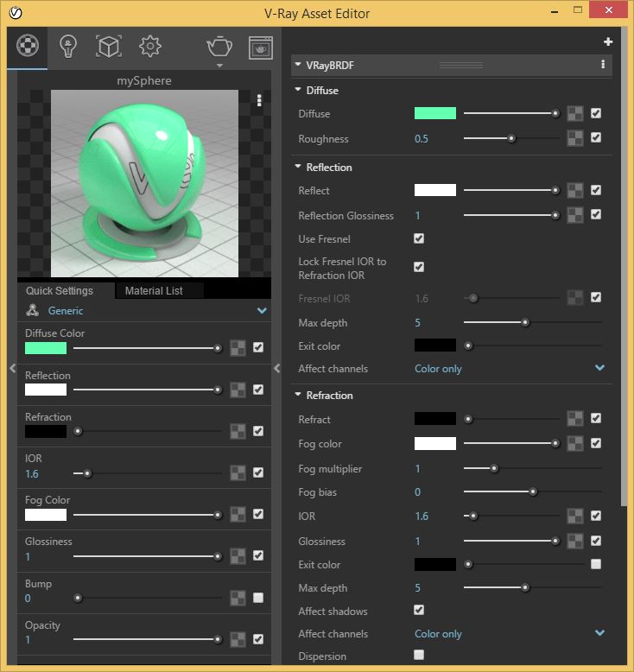Viewport: 634px width, 672px height.
Task: Collapse the far-left panel arrow
Action: [x=12, y=368]
